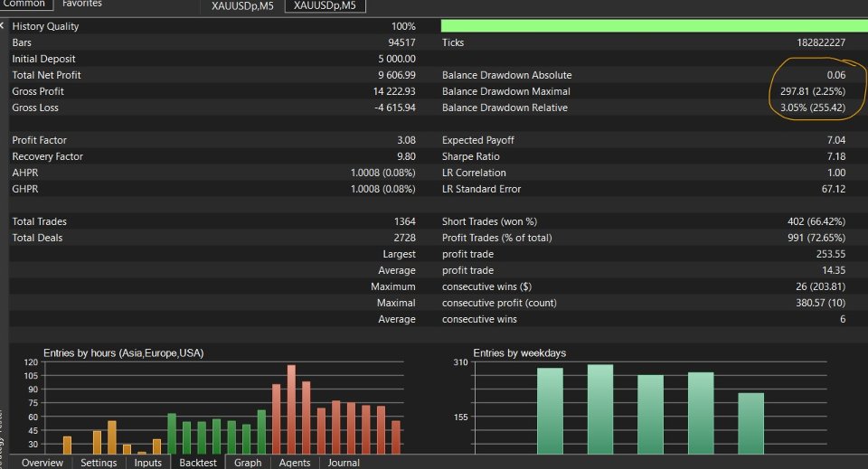This screenshot has width=868, height=469.
Task: Select the Backtest tab
Action: tap(198, 463)
